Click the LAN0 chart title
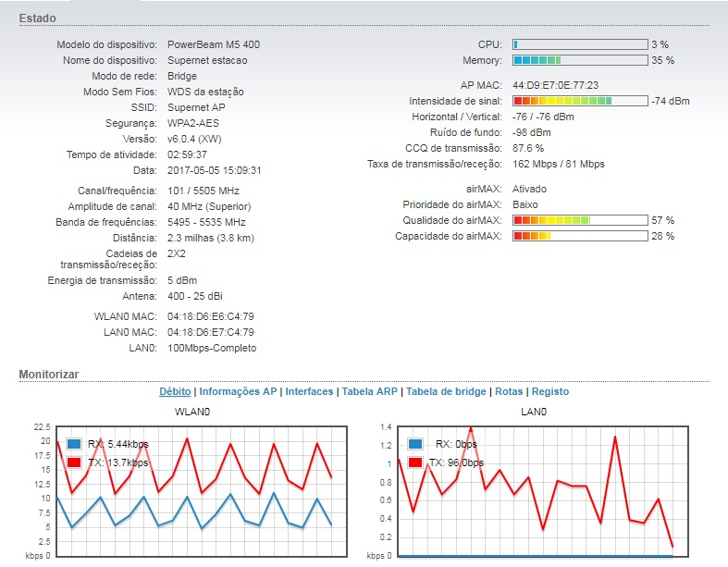Image resolution: width=728 pixels, height=567 pixels. tap(534, 411)
